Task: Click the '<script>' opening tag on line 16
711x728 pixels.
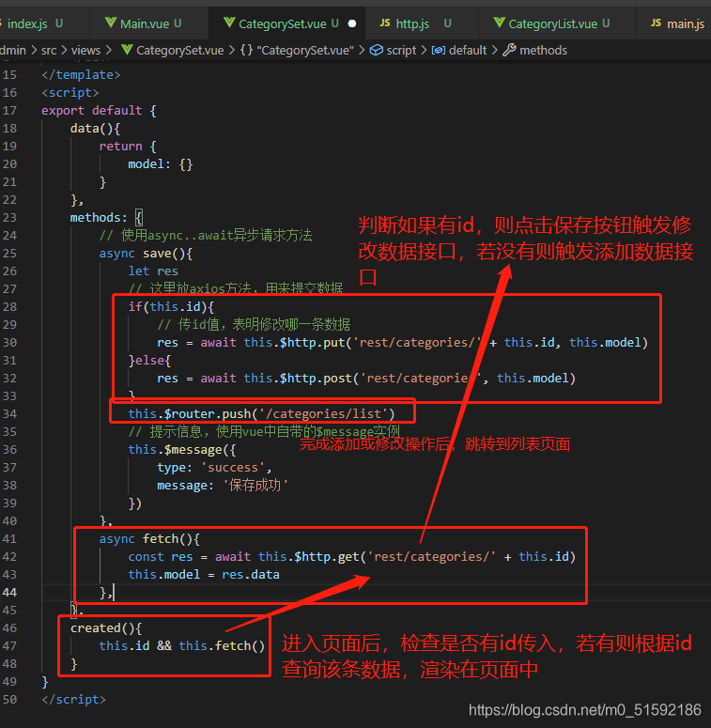Action: 70,93
